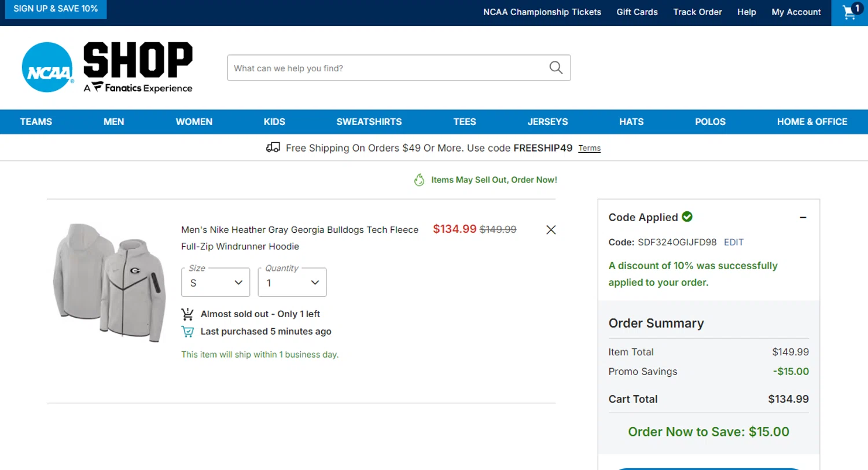Viewport: 868px width, 470px height.
Task: Click the search magnifier icon
Action: point(556,68)
